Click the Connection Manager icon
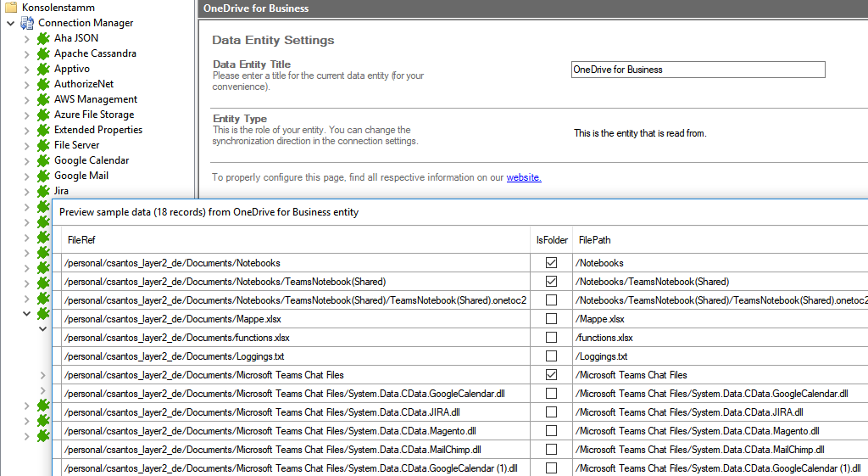Image resolution: width=868 pixels, height=476 pixels. point(27,23)
